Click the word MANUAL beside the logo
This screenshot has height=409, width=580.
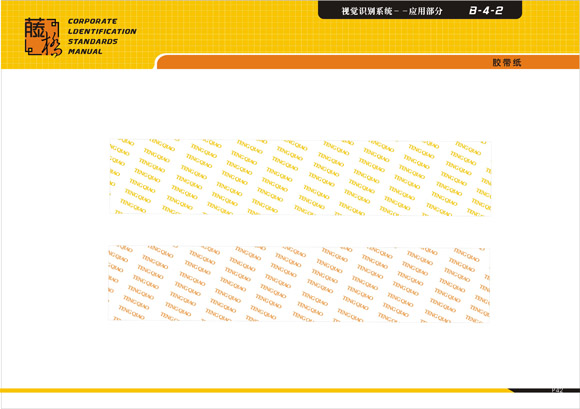(85, 51)
